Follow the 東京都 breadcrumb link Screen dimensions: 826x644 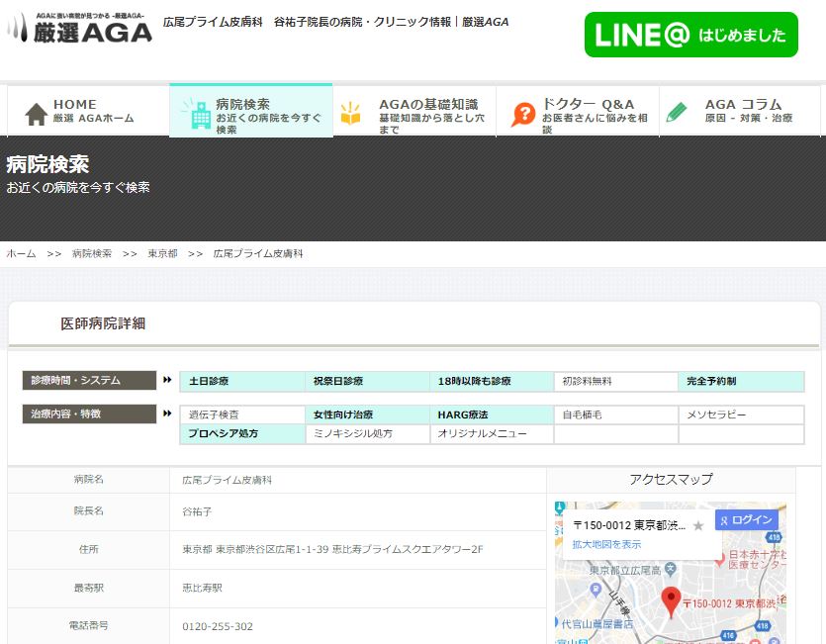click(162, 253)
